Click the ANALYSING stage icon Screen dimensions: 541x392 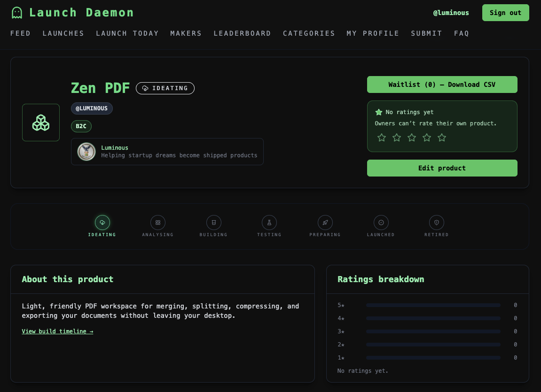coord(157,223)
